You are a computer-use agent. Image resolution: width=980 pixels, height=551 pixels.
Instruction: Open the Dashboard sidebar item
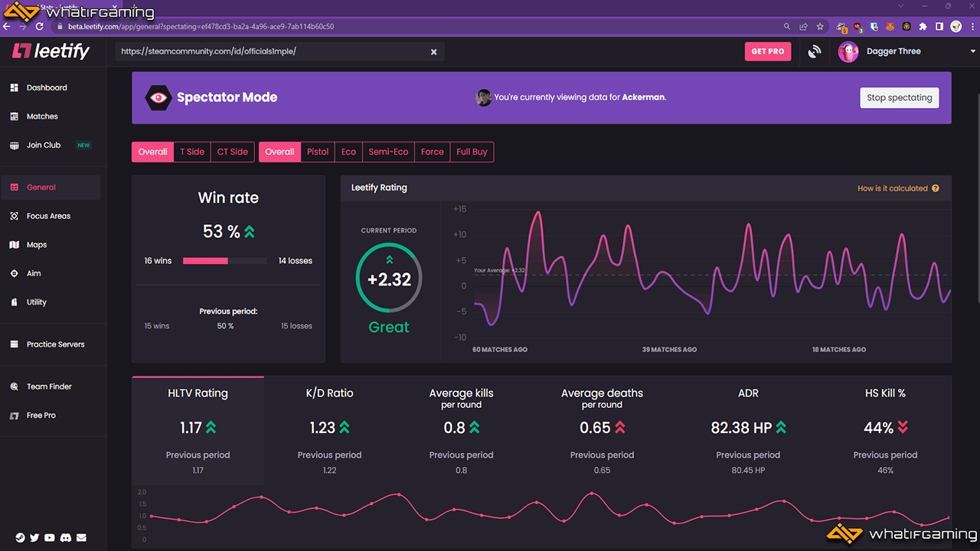pos(50,88)
